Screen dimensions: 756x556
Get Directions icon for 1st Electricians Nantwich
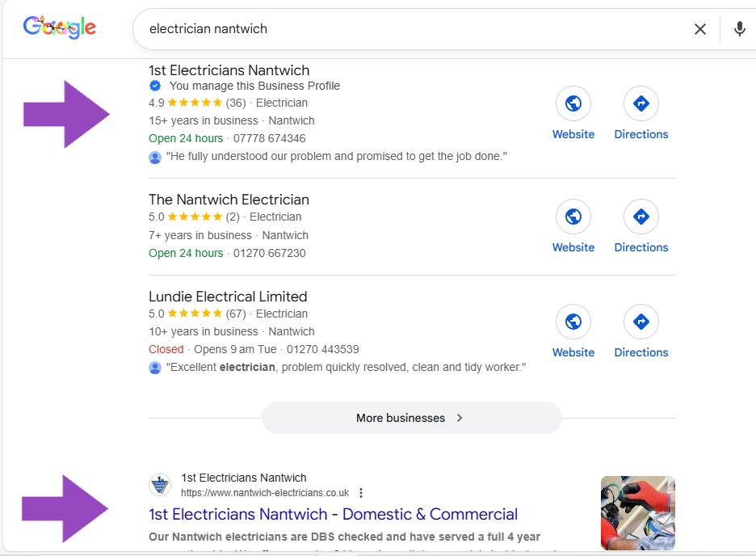coord(640,104)
